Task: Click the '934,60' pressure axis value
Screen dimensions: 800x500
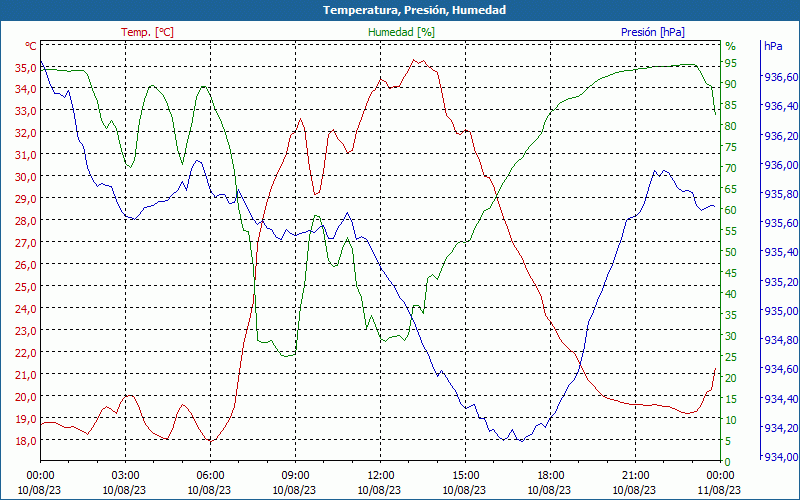Action: 780,369
